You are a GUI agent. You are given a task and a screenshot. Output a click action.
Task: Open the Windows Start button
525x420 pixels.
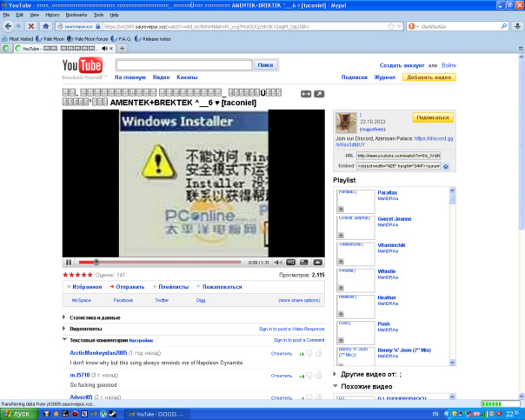tap(17, 414)
